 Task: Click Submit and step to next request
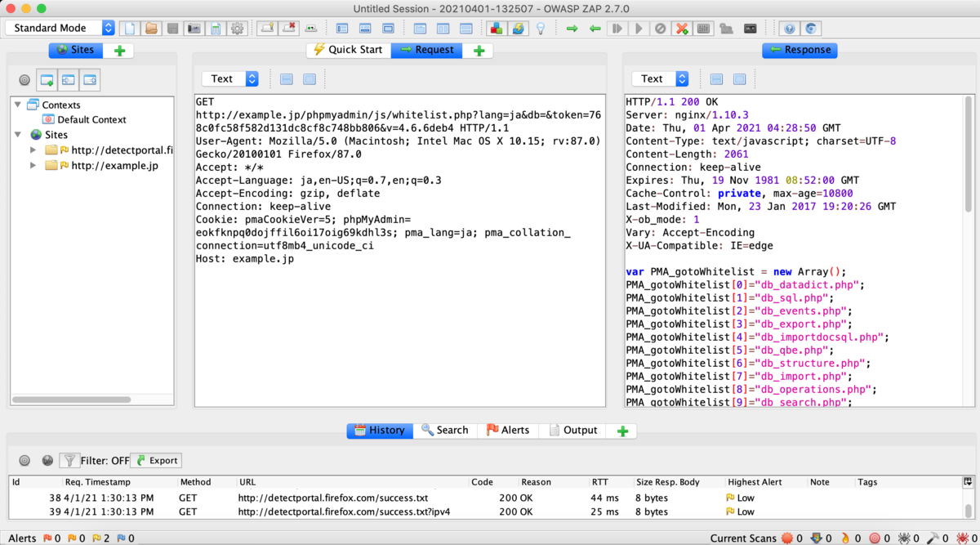[x=617, y=29]
